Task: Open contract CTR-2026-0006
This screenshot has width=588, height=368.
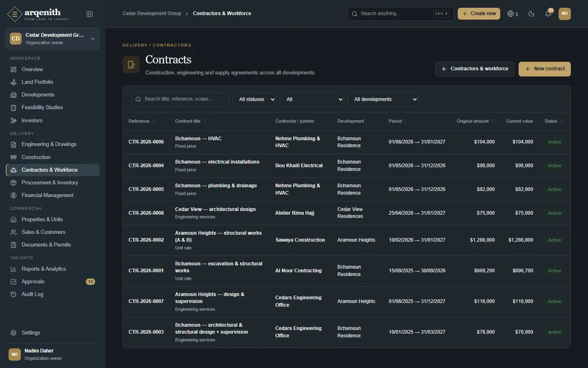Action: 146,142
